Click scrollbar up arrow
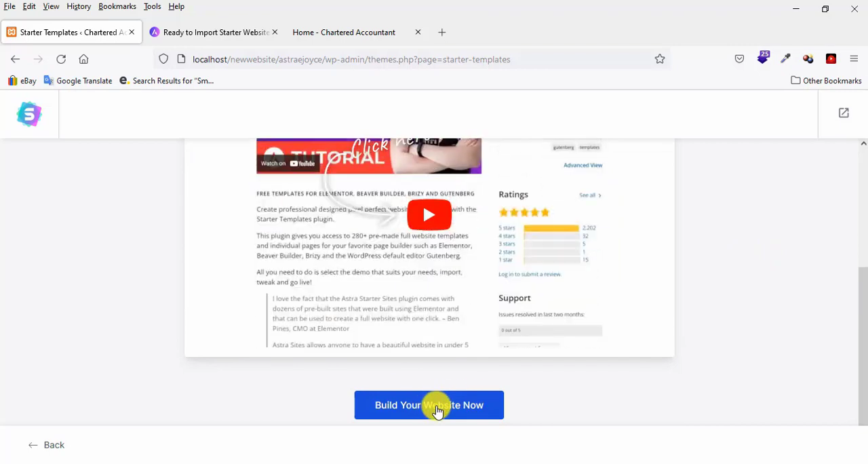 tap(863, 144)
